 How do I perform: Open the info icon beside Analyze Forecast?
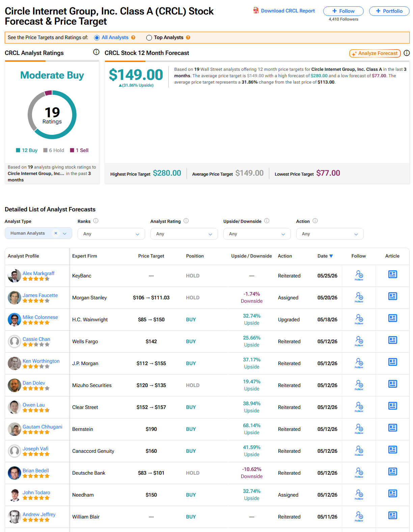point(407,53)
